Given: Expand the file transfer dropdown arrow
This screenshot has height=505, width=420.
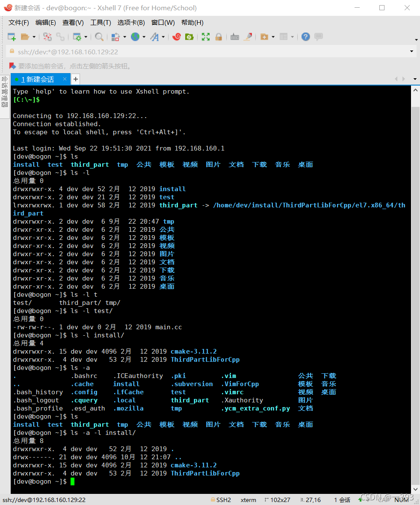Looking at the screenshot, I should click(124, 37).
